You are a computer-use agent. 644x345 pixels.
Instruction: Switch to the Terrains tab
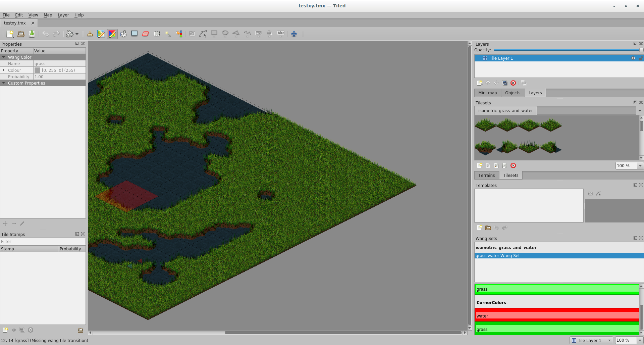click(x=486, y=175)
